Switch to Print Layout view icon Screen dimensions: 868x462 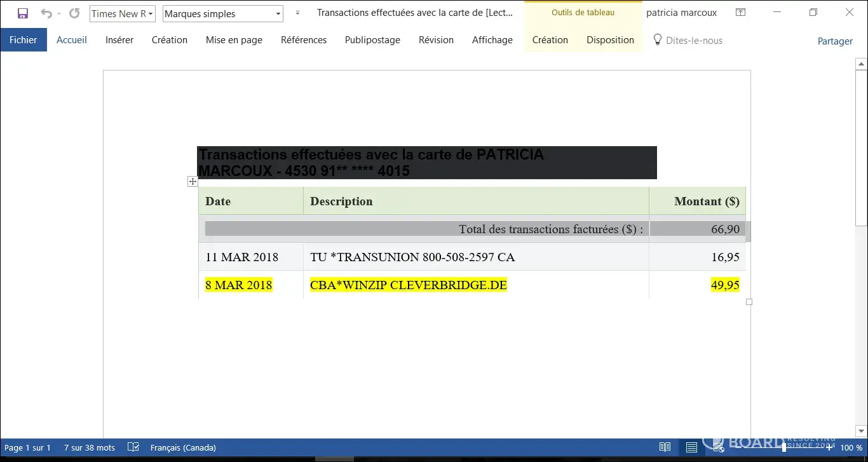point(691,447)
